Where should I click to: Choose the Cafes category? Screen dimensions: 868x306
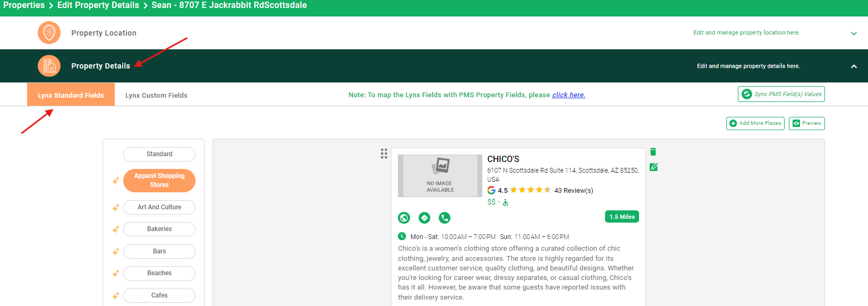tap(159, 295)
